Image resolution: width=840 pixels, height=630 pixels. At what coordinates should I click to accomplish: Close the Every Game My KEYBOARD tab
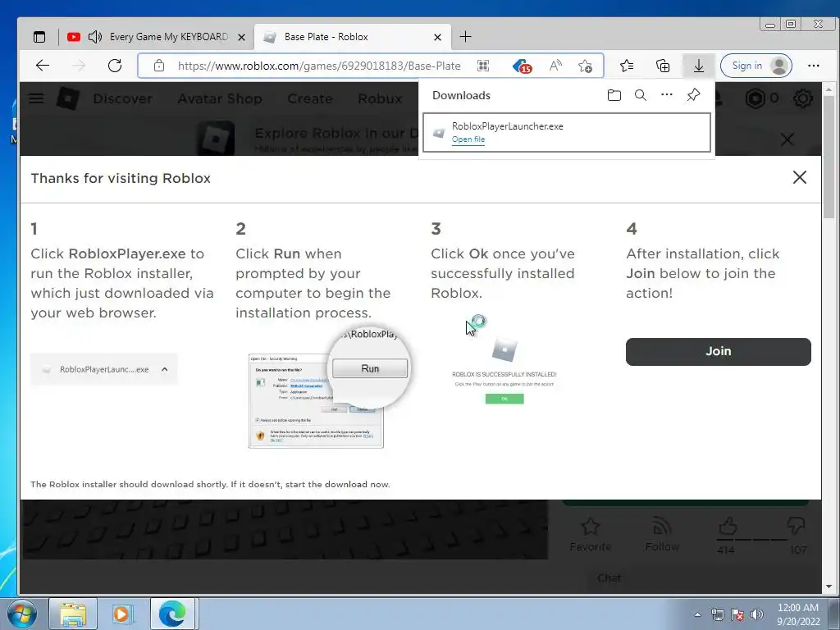[242, 38]
